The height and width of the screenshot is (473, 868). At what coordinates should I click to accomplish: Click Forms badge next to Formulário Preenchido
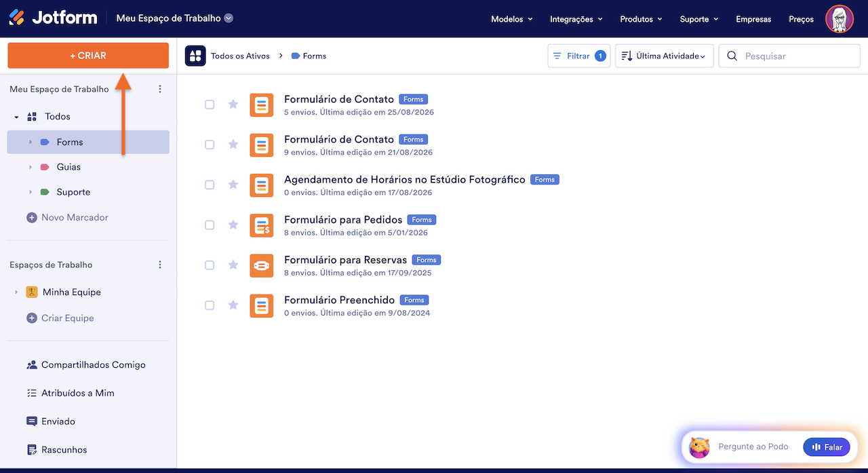click(x=414, y=300)
